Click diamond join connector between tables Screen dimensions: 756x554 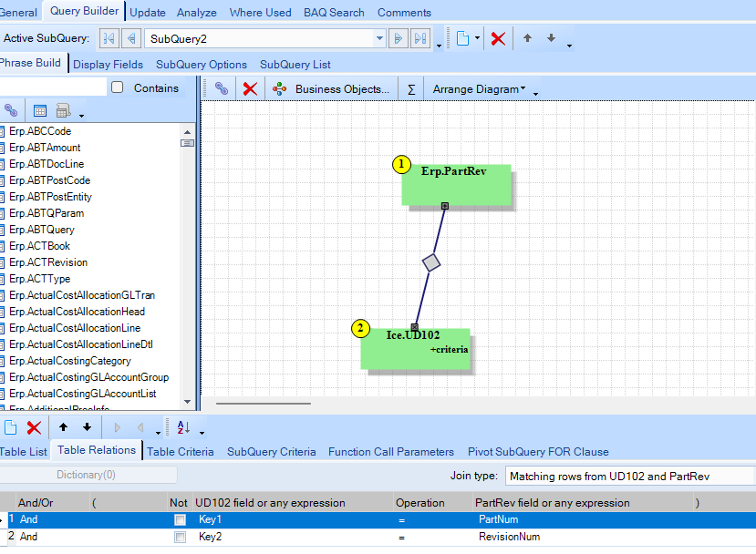click(x=431, y=263)
